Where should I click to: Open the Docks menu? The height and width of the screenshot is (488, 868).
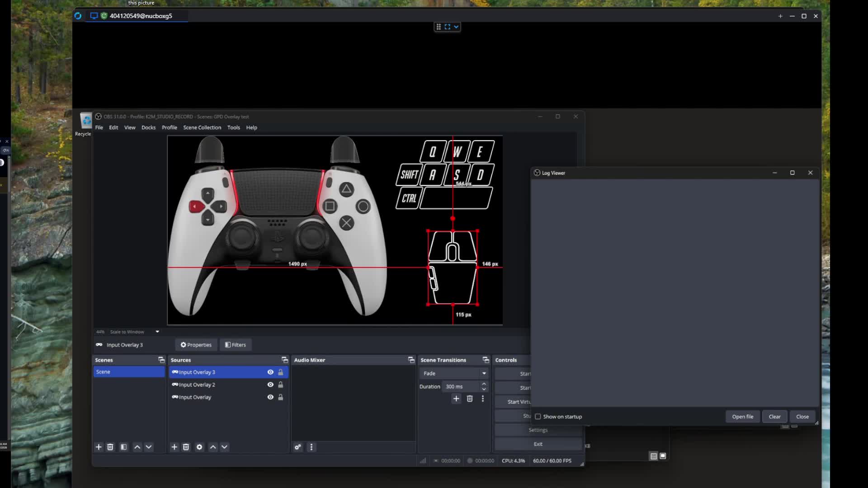click(148, 127)
